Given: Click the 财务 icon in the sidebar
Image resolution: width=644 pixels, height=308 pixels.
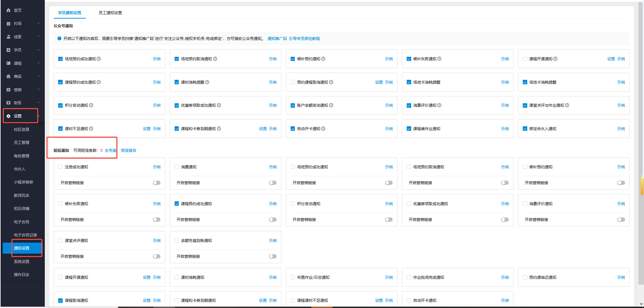Looking at the screenshot, I should point(9,103).
